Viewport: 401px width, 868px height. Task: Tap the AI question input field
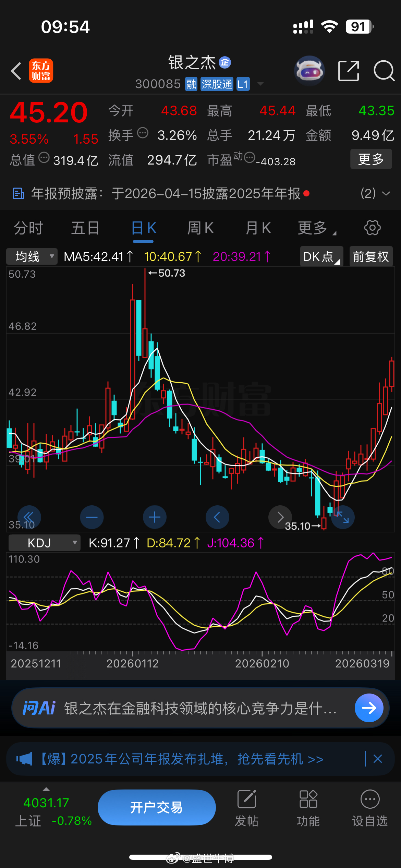click(x=200, y=708)
